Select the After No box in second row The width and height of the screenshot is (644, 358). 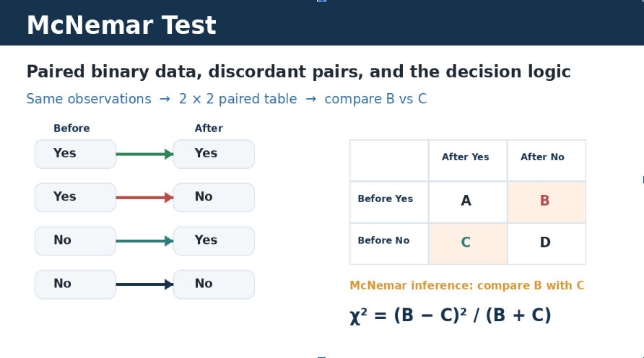pyautogui.click(x=214, y=198)
